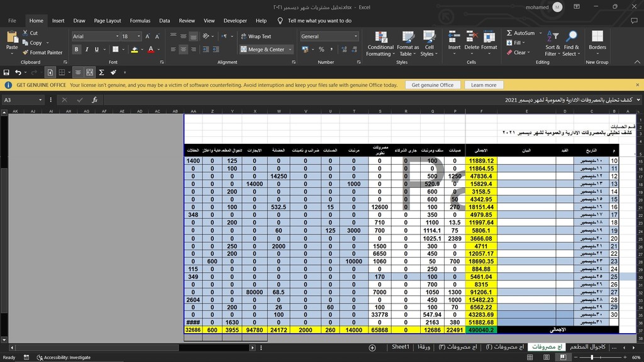Switch to the Formulas ribbon tab
This screenshot has width=644, height=362.
(140, 21)
